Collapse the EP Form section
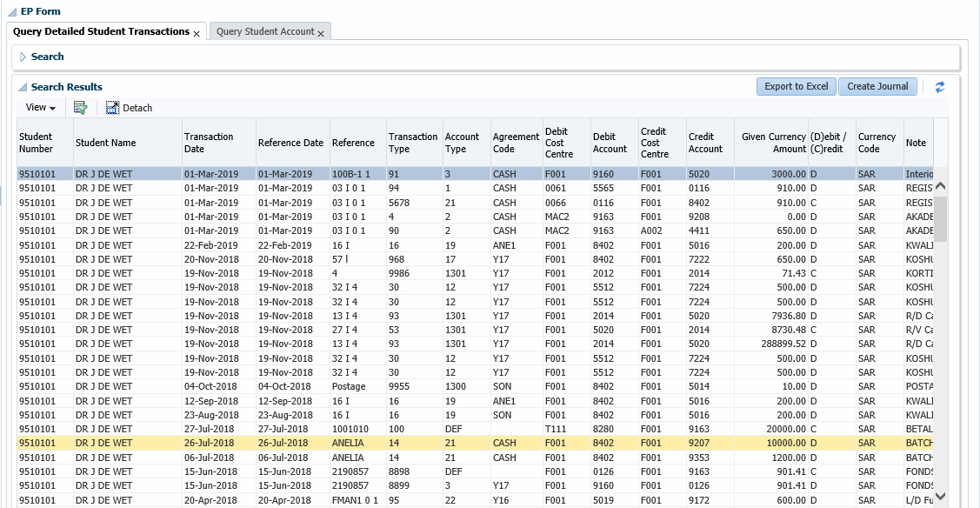Screen dimensions: 980x508 point(12,11)
